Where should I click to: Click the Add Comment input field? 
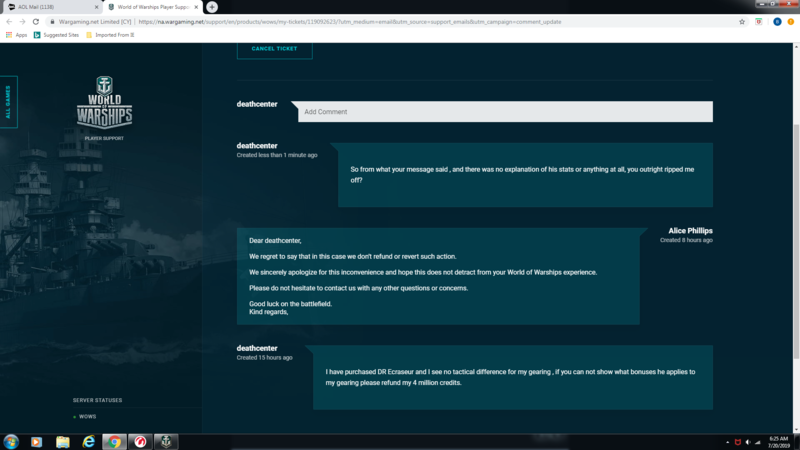click(x=505, y=112)
